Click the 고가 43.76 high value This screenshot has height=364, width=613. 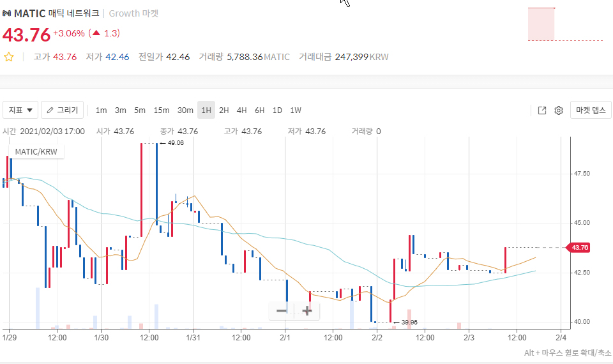click(x=55, y=57)
